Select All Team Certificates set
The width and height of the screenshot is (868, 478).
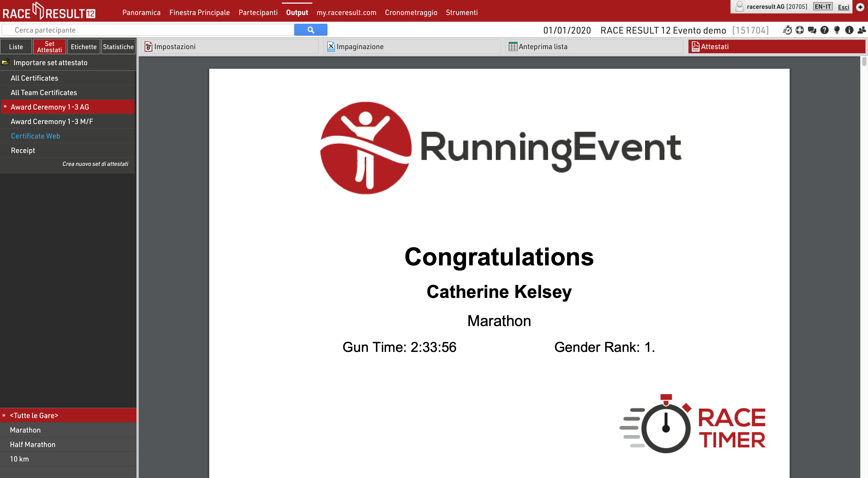coord(68,92)
